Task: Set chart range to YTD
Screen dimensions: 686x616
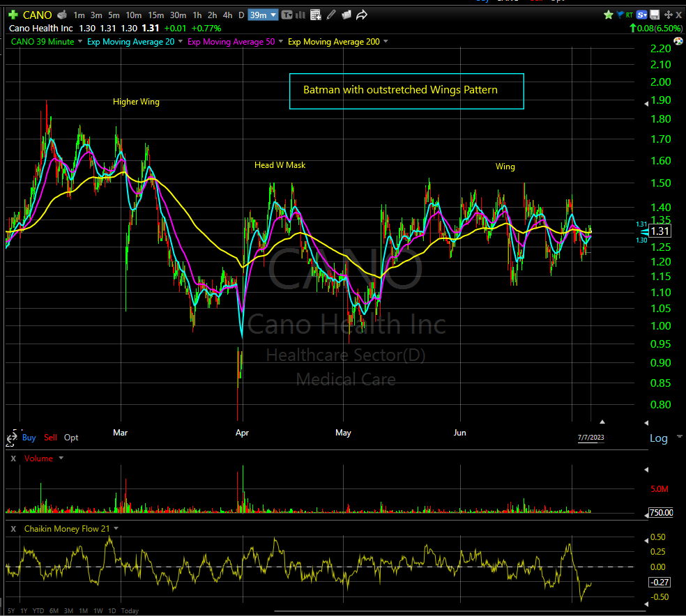Action: (38, 610)
